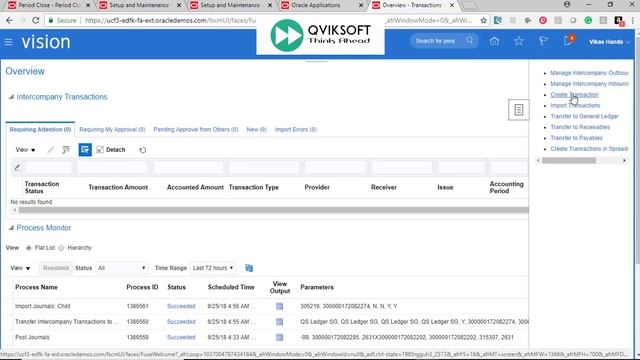Click Transfer to Receivables link

click(x=580, y=127)
